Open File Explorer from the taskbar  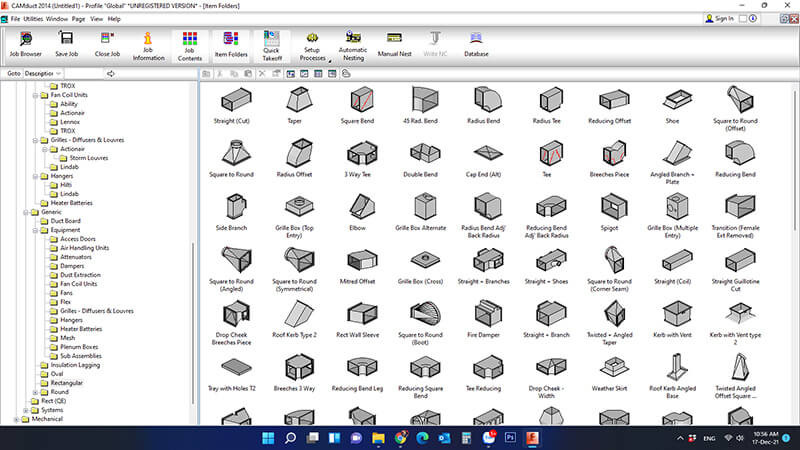(378, 438)
